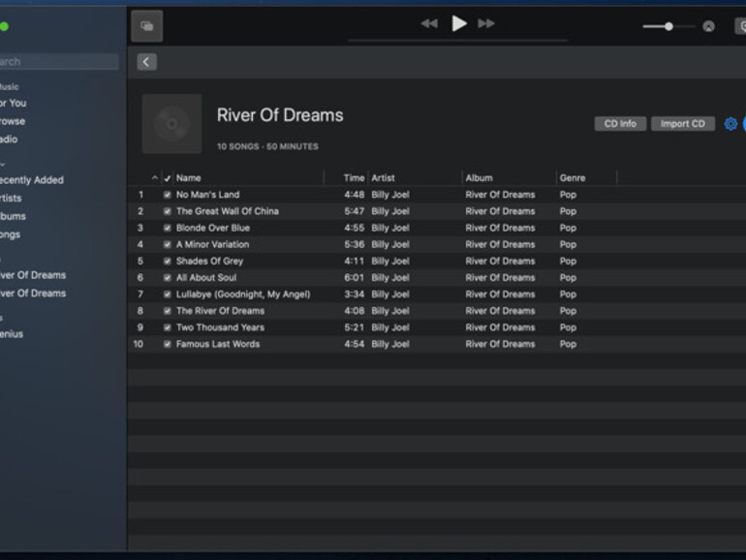Select the song Shades Of Grey

(x=209, y=262)
